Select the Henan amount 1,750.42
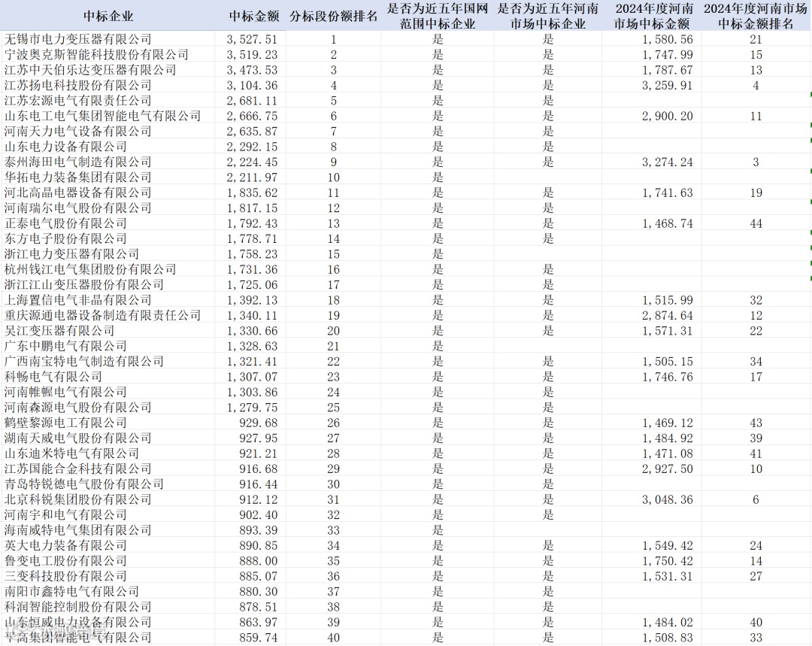Image resolution: width=812 pixels, height=646 pixels. click(x=668, y=560)
